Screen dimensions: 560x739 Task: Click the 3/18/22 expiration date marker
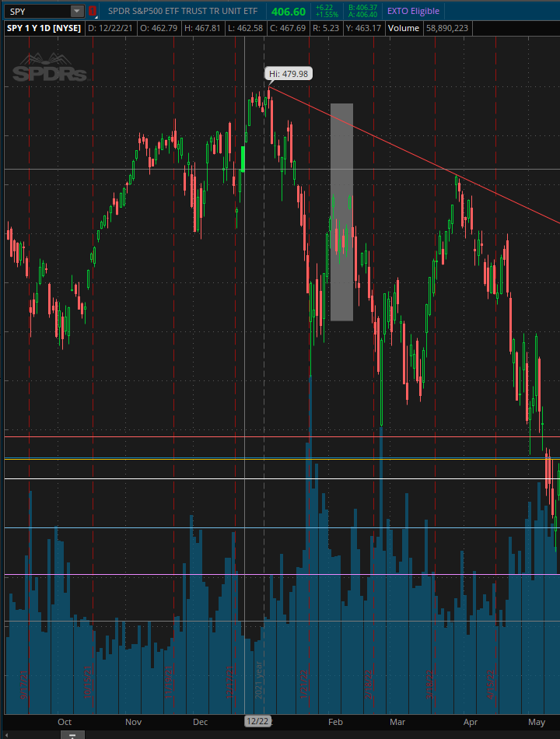pyautogui.click(x=430, y=685)
